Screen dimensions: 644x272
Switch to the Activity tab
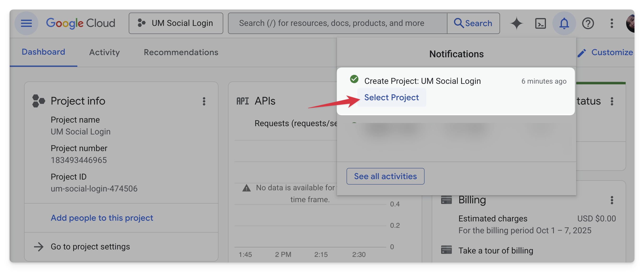point(104,52)
